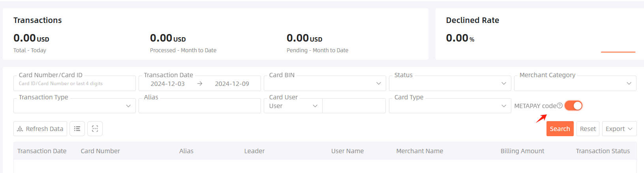Select the start date 2024-12-03
Viewport: 644px width, 173px height.
click(167, 84)
